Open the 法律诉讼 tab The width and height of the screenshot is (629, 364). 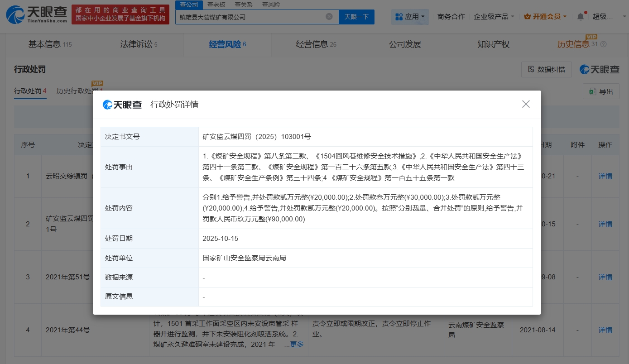(139, 44)
